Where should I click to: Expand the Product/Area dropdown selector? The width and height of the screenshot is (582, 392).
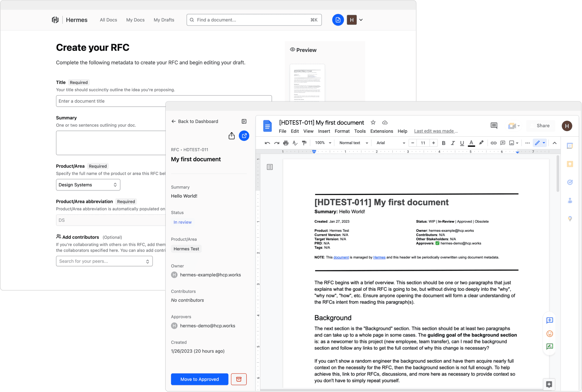[87, 185]
